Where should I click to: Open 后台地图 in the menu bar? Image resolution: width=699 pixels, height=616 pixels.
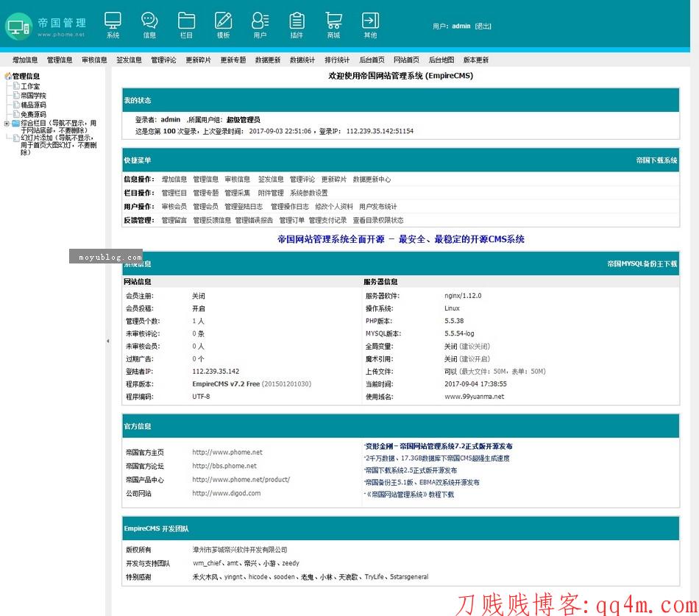coord(441,60)
